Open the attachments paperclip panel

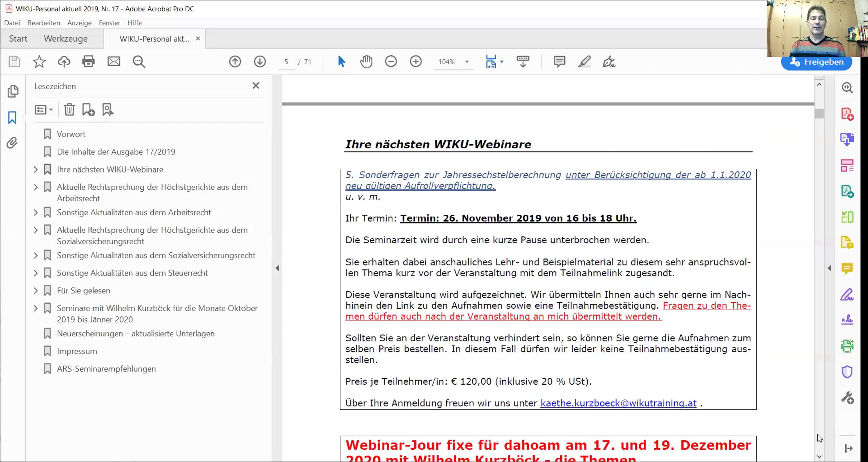click(12, 143)
